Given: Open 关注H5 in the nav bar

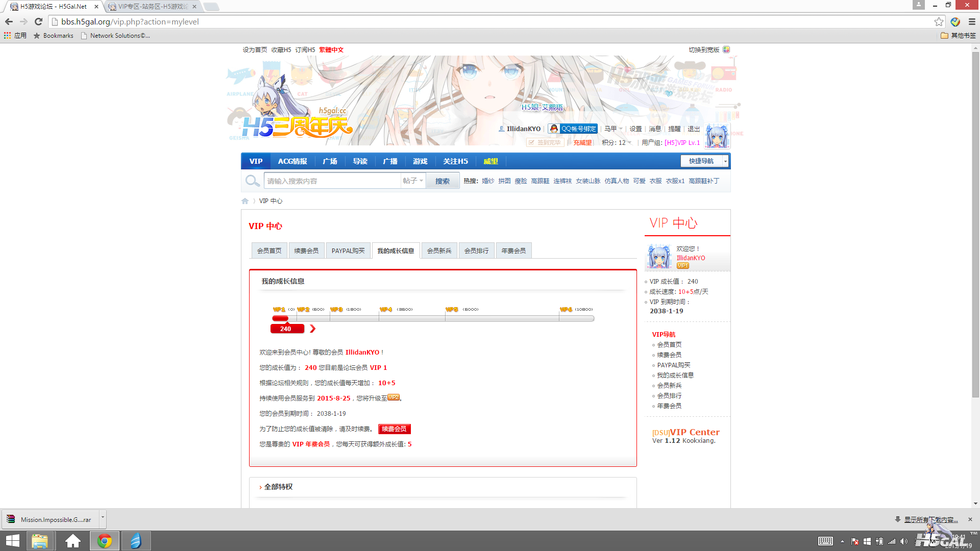Looking at the screenshot, I should coord(455,161).
